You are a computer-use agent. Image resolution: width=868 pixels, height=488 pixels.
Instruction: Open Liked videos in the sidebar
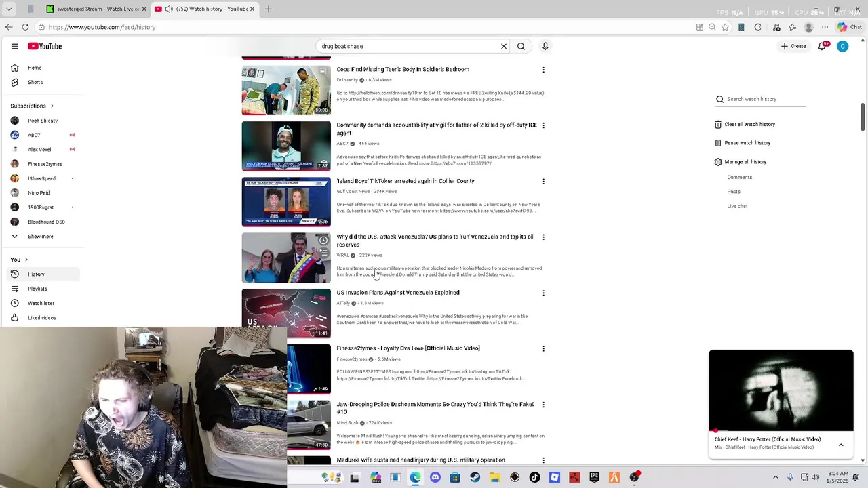pyautogui.click(x=41, y=317)
